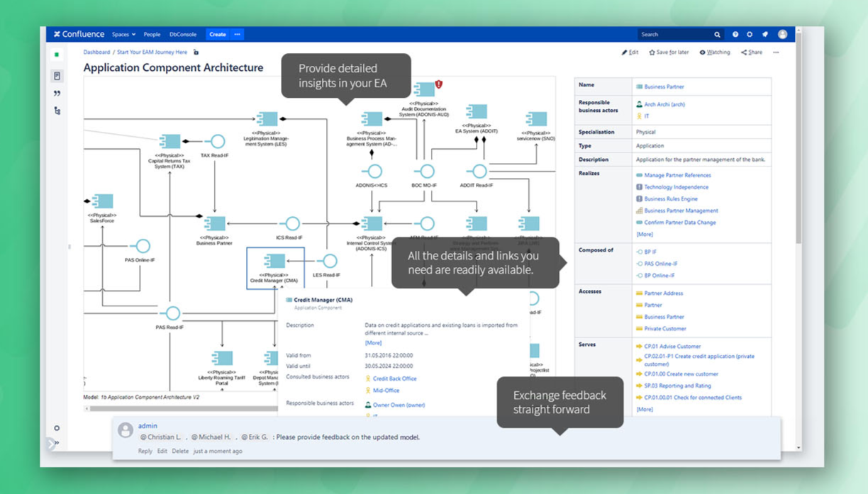The image size is (868, 494).
Task: Open page more actions ellipsis
Action: pos(776,52)
